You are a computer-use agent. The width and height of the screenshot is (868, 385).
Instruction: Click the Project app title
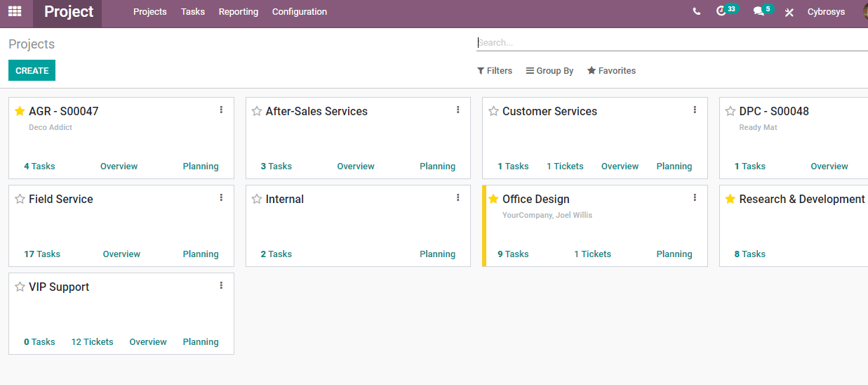(x=69, y=12)
